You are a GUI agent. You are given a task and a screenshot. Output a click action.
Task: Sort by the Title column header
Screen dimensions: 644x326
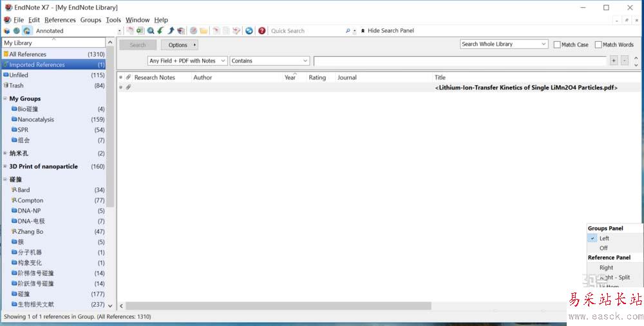(x=440, y=77)
